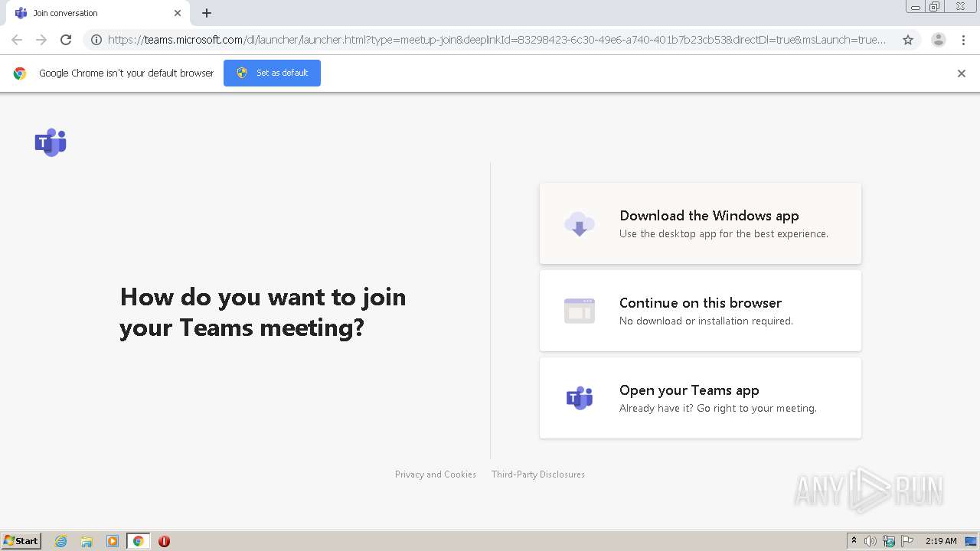Screen dimensions: 980x551
Task: Click the browser forward arrow
Action: [41, 40]
